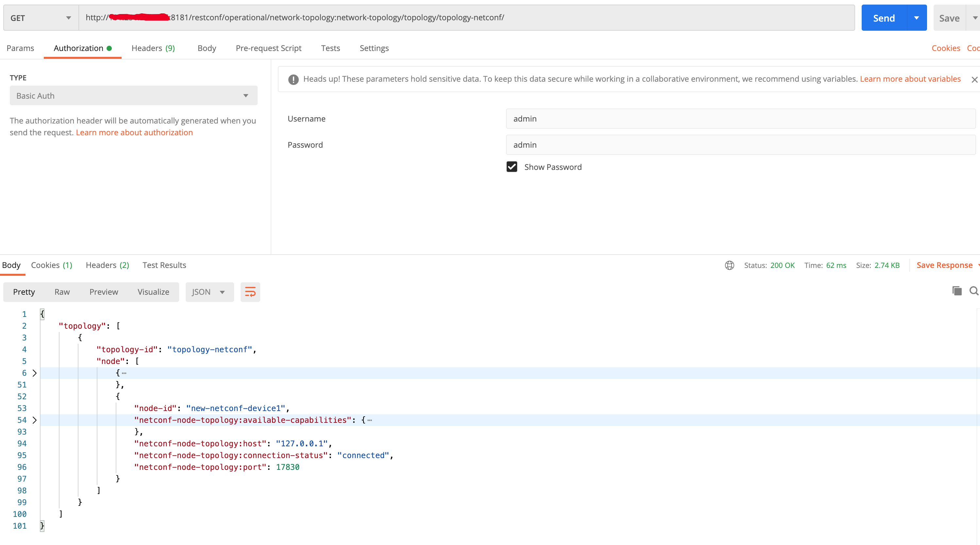Viewport: 980px width, 545px height.
Task: Select the Raw response view
Action: [62, 292]
